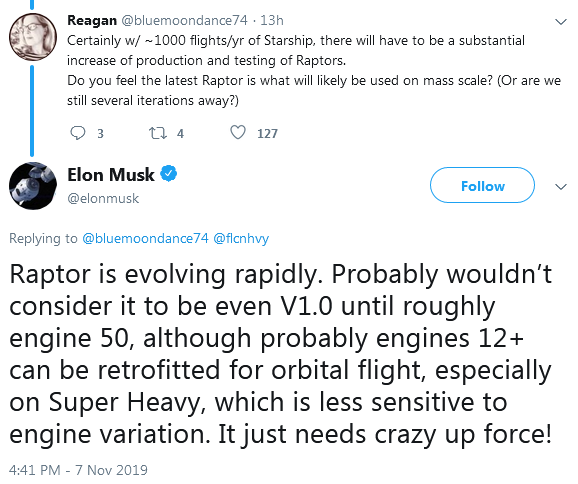Click the reply count 3
This screenshot has height=484, width=578.
[x=100, y=133]
